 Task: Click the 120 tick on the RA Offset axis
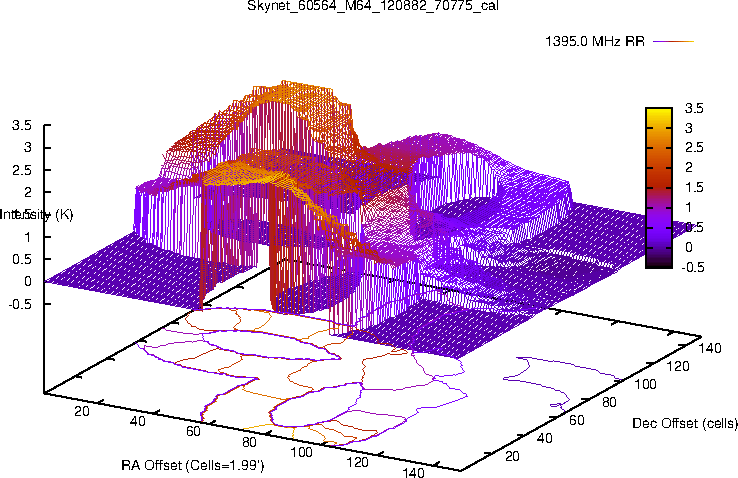[x=357, y=462]
